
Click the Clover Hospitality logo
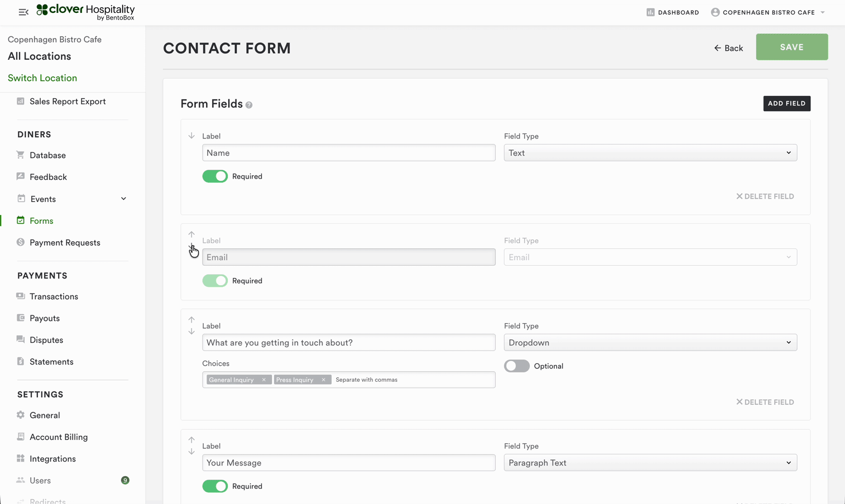tap(86, 12)
